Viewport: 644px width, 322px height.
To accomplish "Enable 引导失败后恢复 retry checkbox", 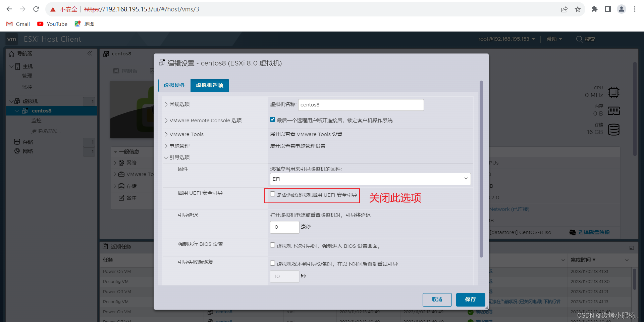I will click(272, 263).
